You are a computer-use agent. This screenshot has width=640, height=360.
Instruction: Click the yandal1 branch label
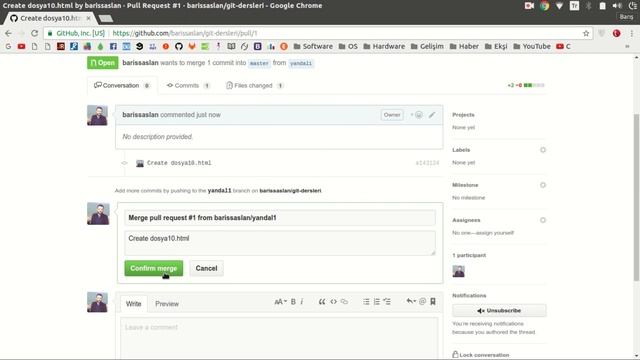[301, 63]
